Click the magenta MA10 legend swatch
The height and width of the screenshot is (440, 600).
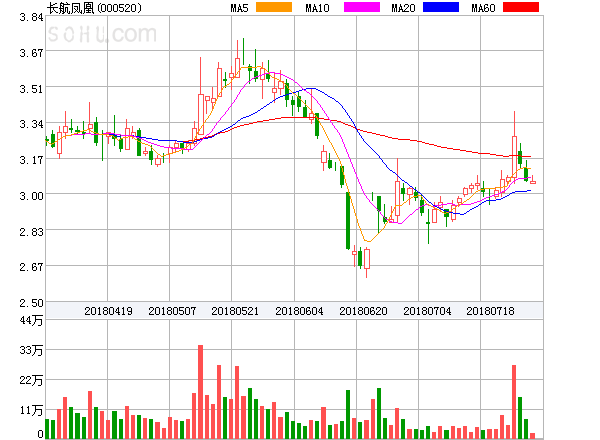coord(362,7)
